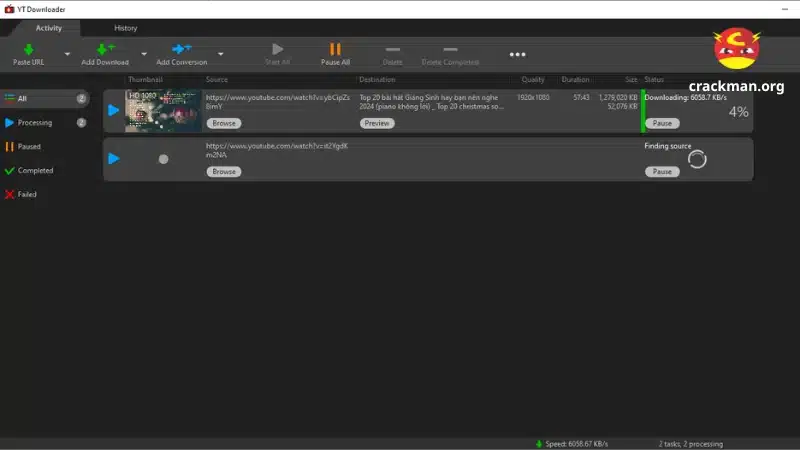Click the blue play icon on Christmas download row
Screen dimensions: 800x450
tap(114, 110)
